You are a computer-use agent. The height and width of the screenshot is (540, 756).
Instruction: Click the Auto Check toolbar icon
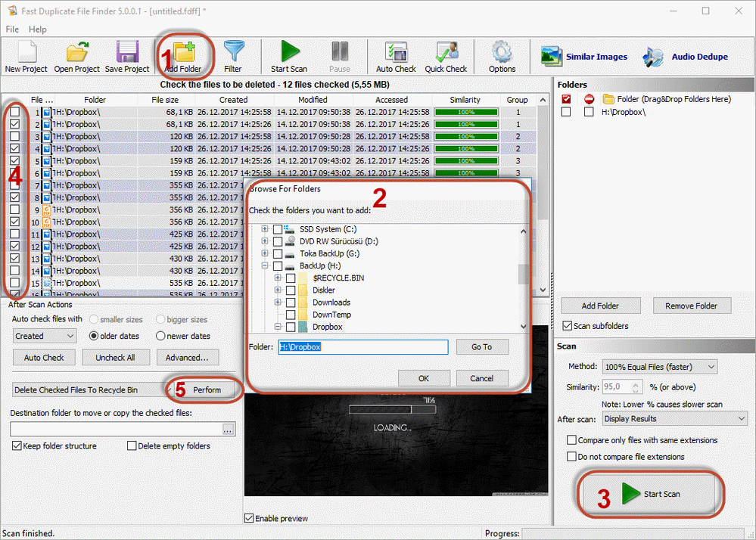[396, 52]
